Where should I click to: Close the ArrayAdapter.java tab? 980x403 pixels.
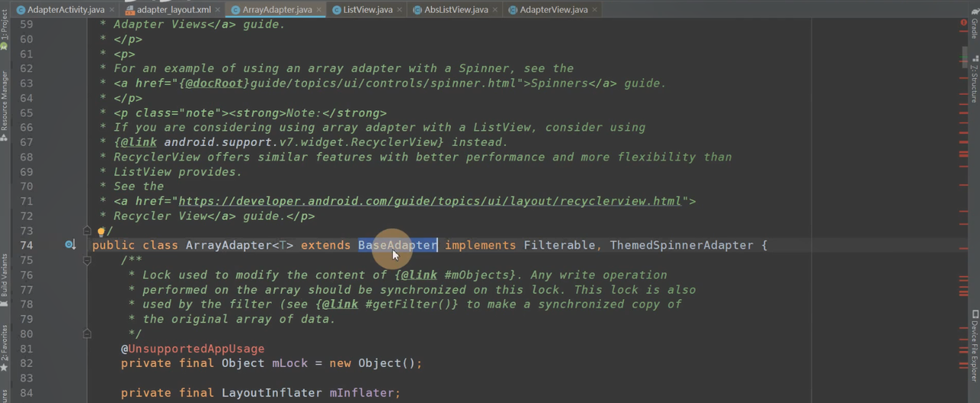318,10
